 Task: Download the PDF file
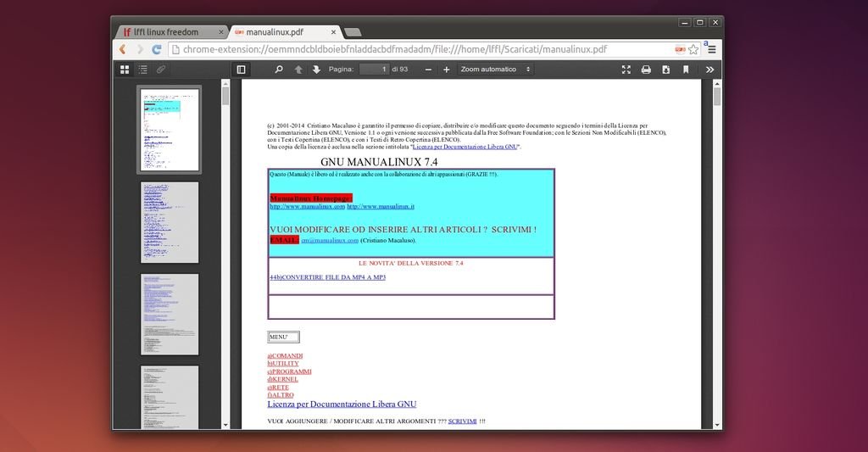(666, 70)
